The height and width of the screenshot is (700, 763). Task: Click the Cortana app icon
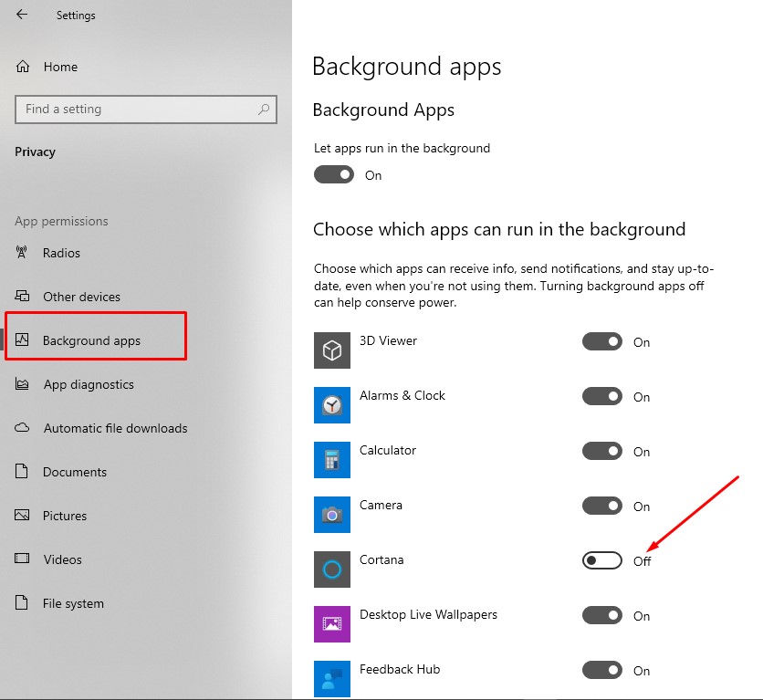pyautogui.click(x=332, y=569)
